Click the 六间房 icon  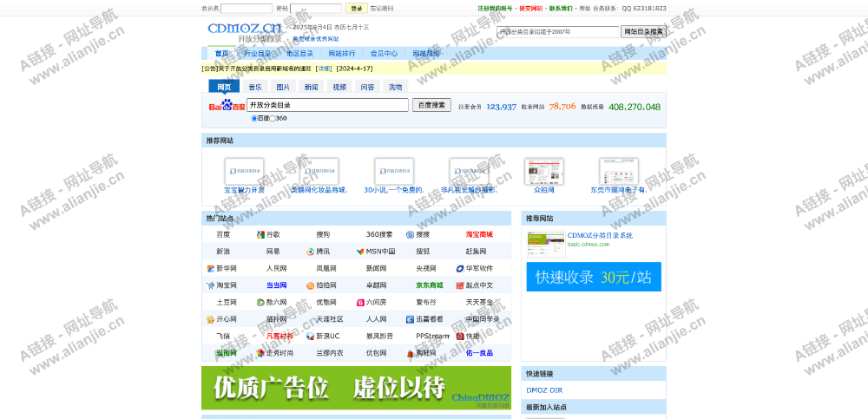[360, 303]
